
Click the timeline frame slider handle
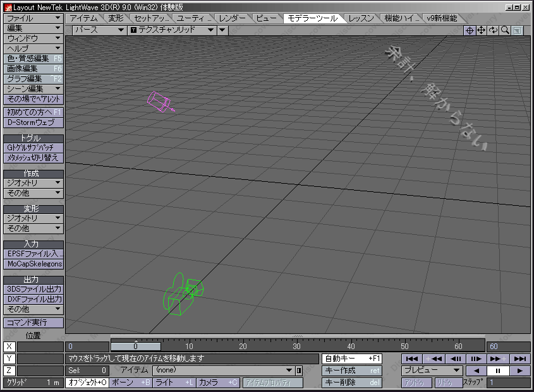point(135,346)
